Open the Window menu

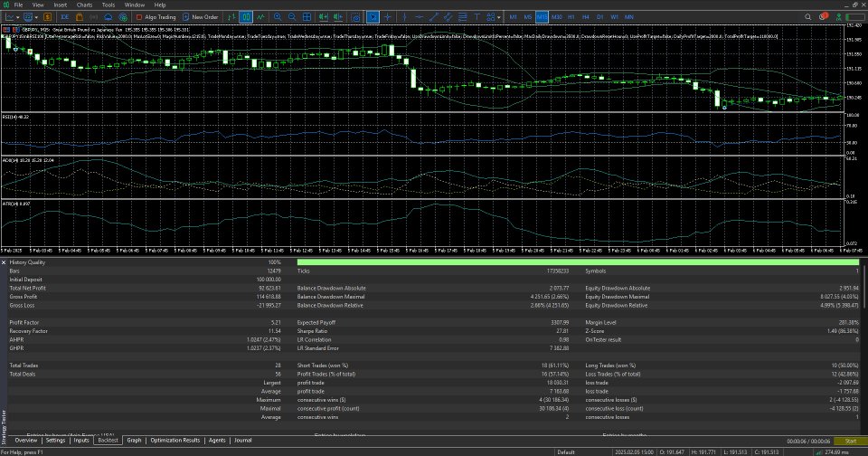tap(135, 5)
